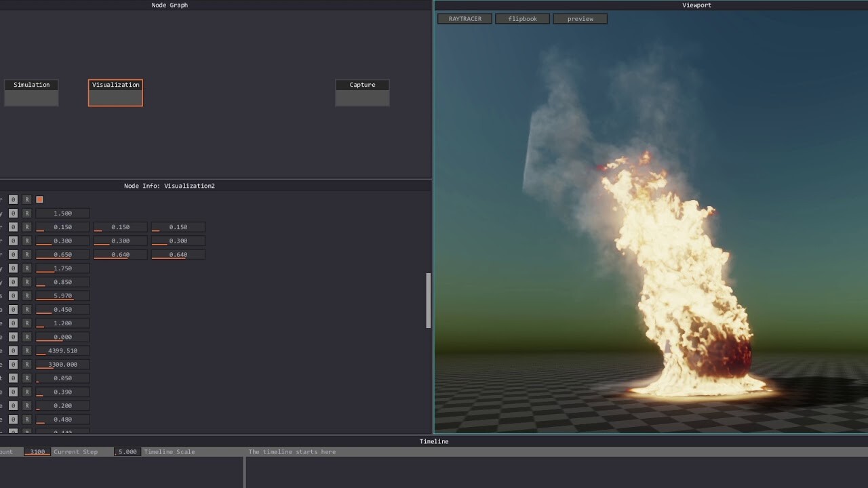Click the Current Step field showing 3100
The height and width of the screenshot is (488, 868).
click(37, 451)
